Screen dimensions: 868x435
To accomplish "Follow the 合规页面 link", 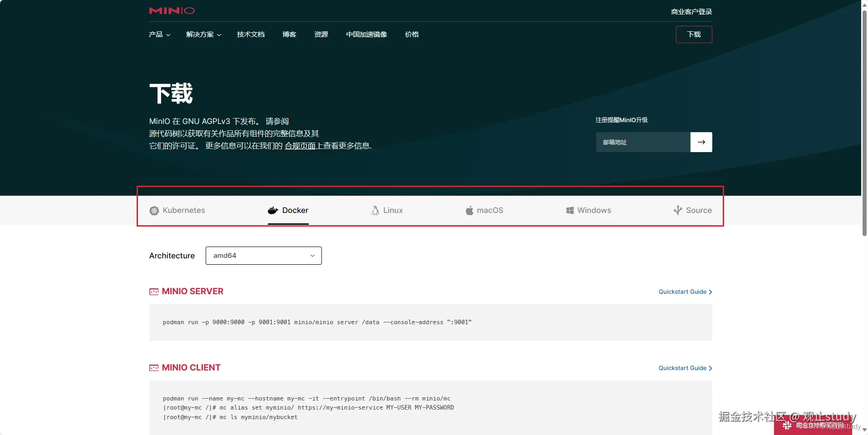I will (x=300, y=146).
